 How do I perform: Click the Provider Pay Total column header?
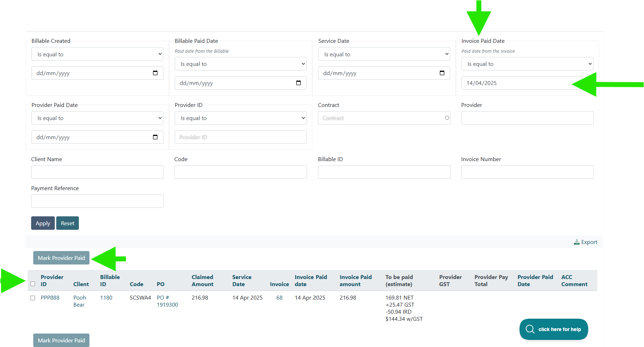491,280
